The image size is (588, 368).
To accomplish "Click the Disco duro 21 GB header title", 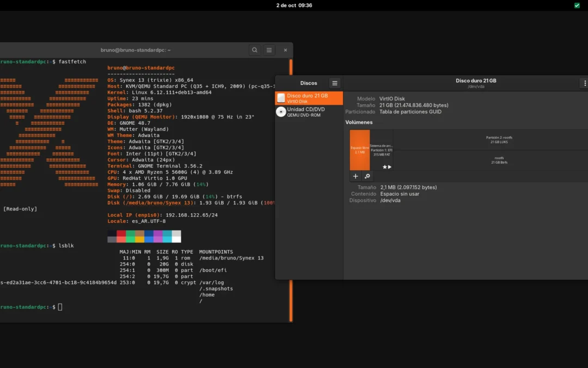I will (x=476, y=81).
